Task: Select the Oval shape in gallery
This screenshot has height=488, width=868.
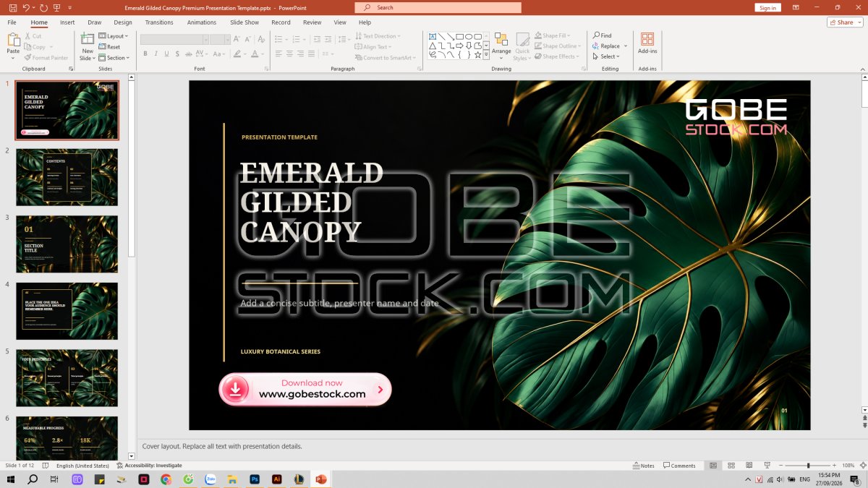Action: coord(469,36)
